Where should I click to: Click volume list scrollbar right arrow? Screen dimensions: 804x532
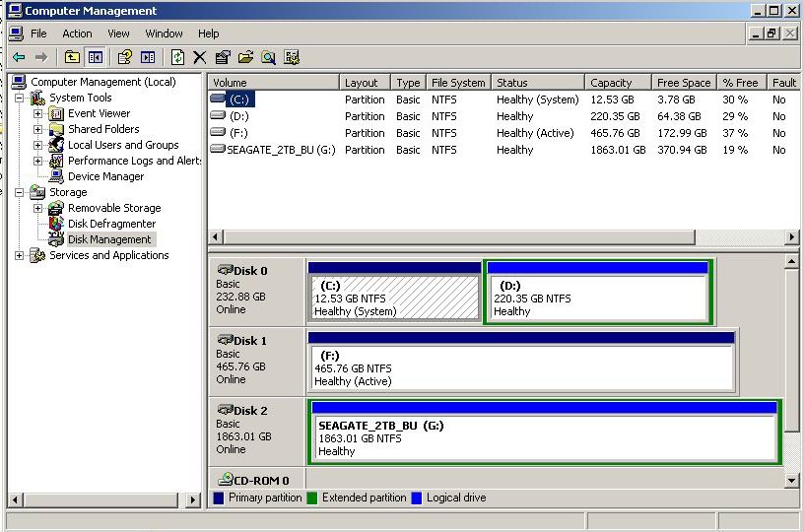(792, 237)
